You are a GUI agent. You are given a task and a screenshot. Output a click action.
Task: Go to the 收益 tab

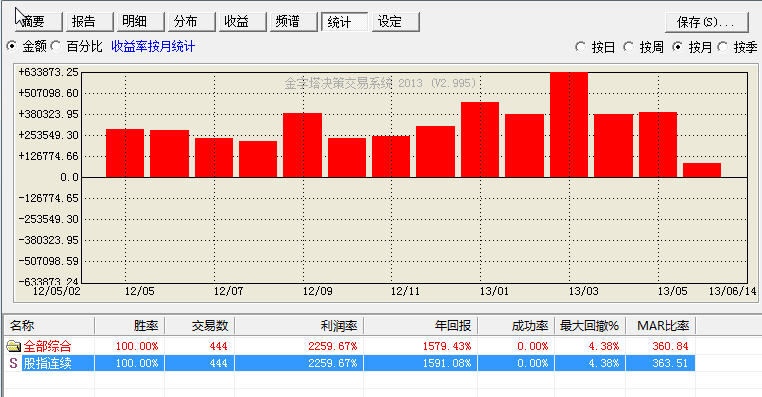tap(242, 21)
